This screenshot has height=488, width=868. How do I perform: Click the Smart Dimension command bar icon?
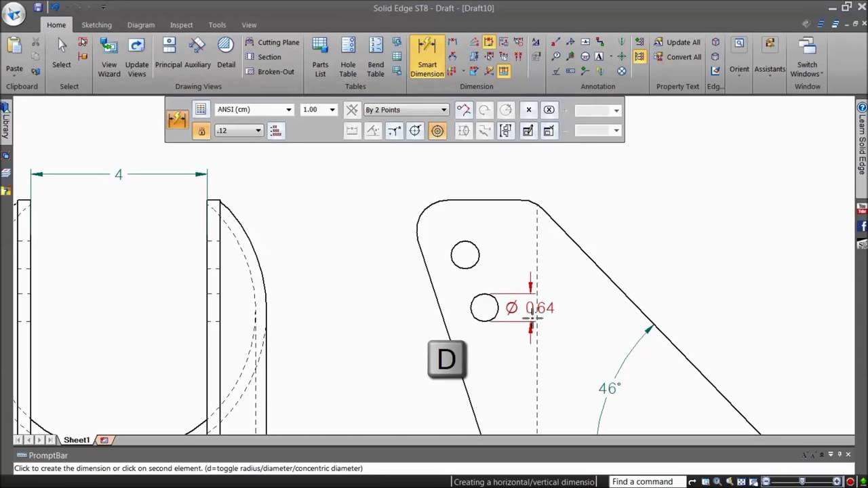pos(177,120)
